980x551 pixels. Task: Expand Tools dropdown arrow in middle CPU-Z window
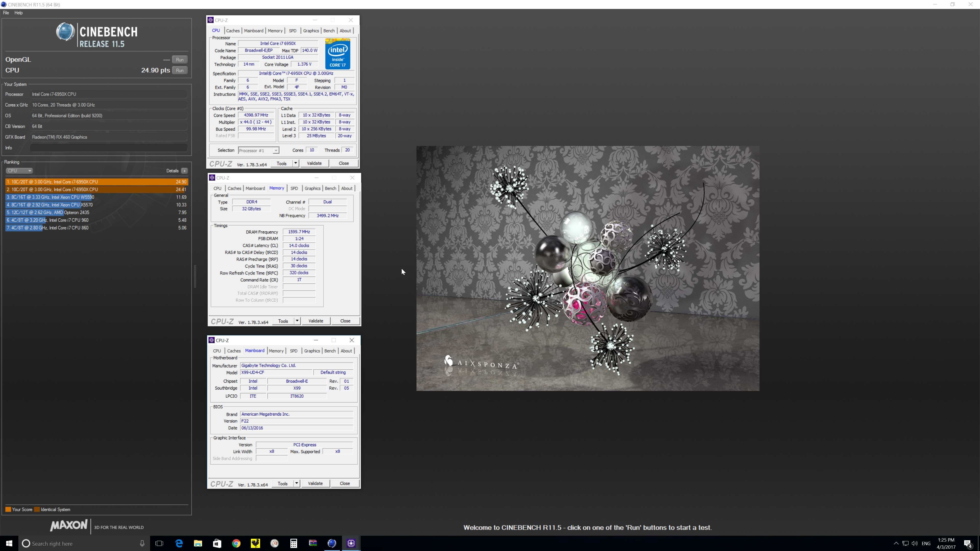point(297,321)
